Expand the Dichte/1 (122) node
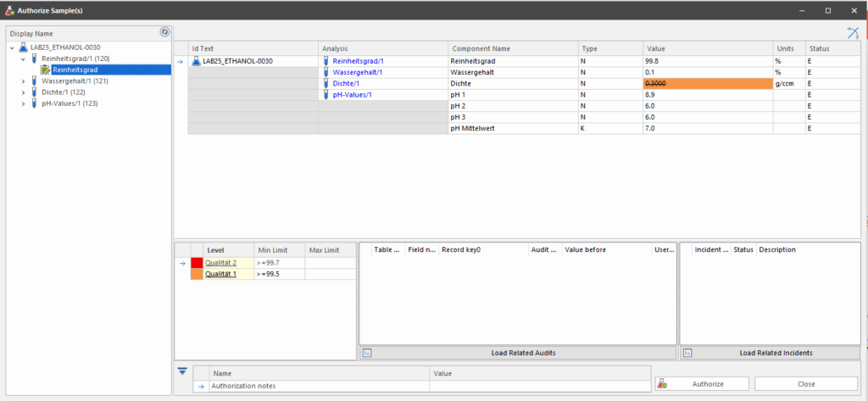This screenshot has height=402, width=868. pos(23,92)
